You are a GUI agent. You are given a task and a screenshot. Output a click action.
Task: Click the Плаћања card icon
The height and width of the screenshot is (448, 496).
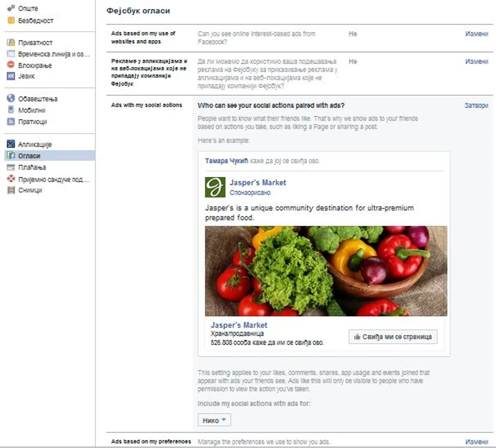tap(11, 167)
